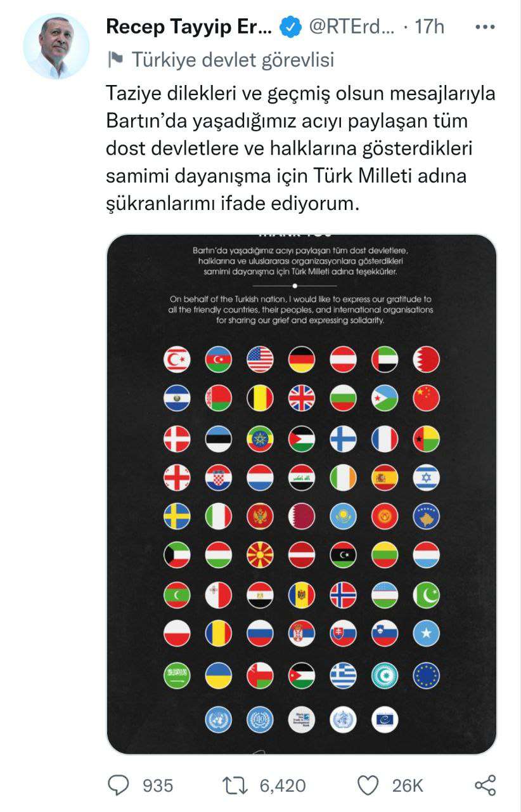The height and width of the screenshot is (812, 521).
Task: Click the flag icon beside Türkiye devlet görevlisi
Action: 115,60
